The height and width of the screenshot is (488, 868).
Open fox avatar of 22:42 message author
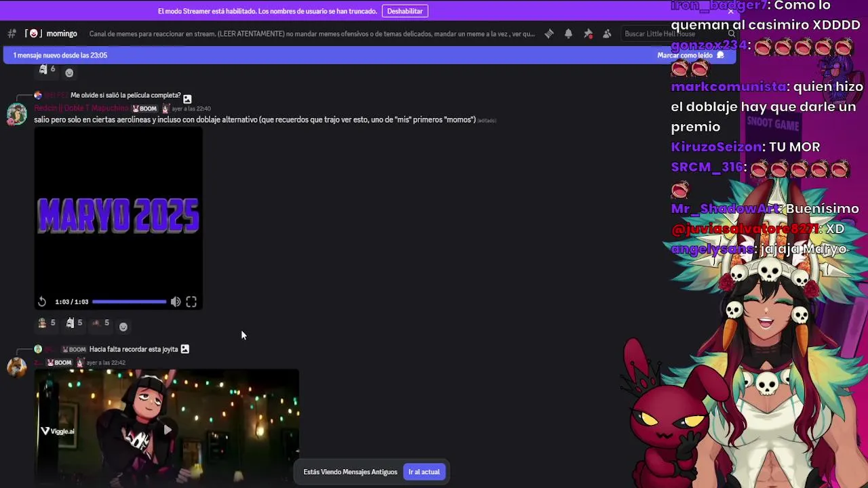point(16,367)
